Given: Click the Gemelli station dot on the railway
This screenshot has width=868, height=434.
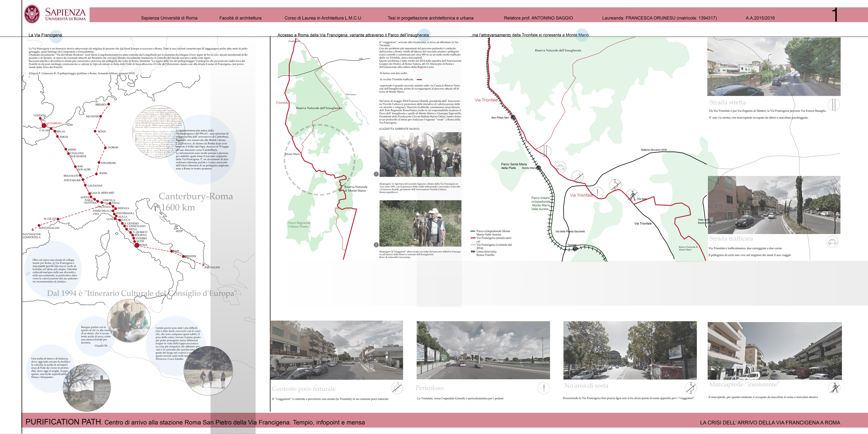Looking at the screenshot, I should 575,249.
